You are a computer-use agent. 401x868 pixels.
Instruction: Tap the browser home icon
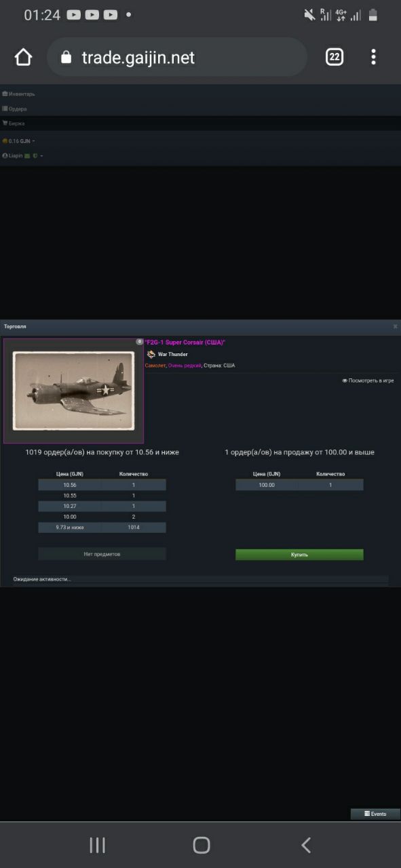tap(23, 57)
